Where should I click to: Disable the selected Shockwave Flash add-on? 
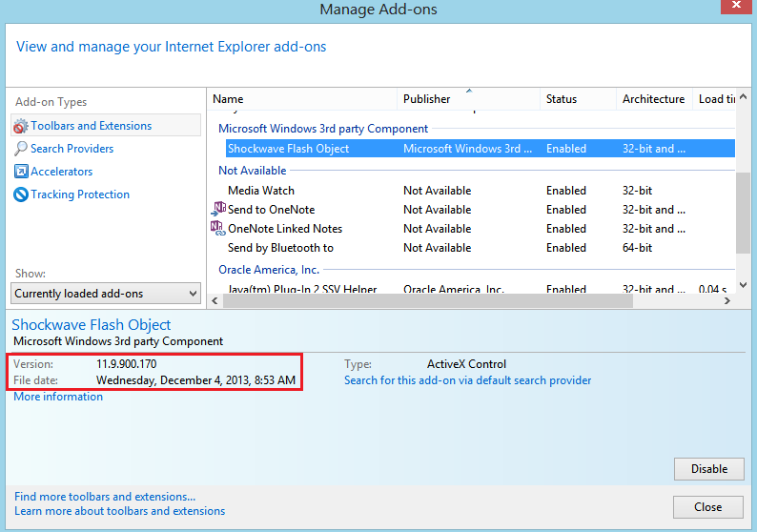coord(708,469)
